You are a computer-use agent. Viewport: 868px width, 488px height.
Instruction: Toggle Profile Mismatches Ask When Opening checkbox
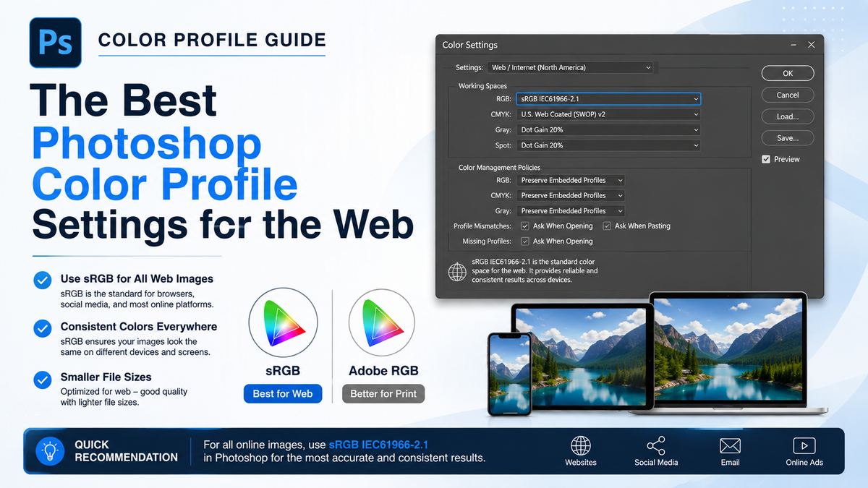(525, 226)
